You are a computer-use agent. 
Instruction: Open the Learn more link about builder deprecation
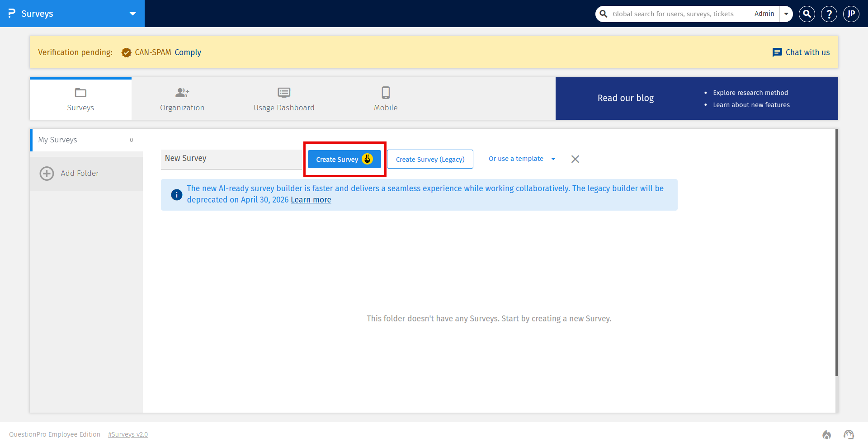pyautogui.click(x=311, y=199)
